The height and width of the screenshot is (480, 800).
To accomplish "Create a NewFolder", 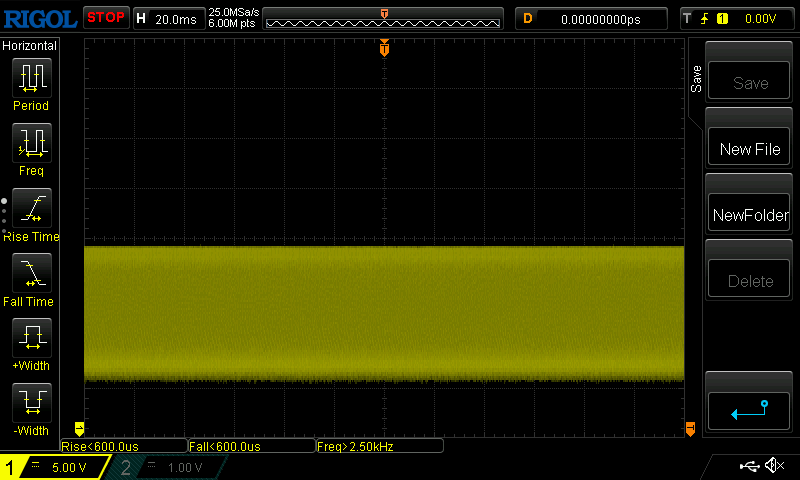I will (x=749, y=213).
